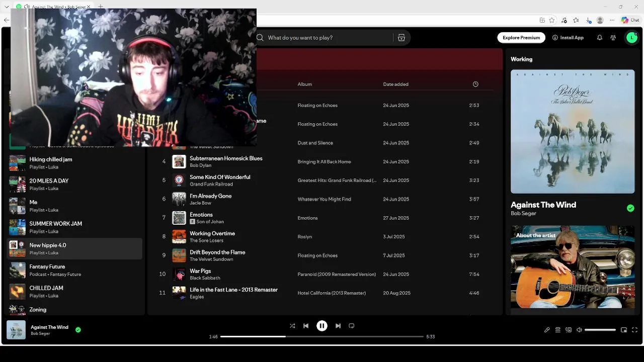The image size is (644, 362).
Task: Open Hiking chilled jam playlist
Action: tap(75, 163)
